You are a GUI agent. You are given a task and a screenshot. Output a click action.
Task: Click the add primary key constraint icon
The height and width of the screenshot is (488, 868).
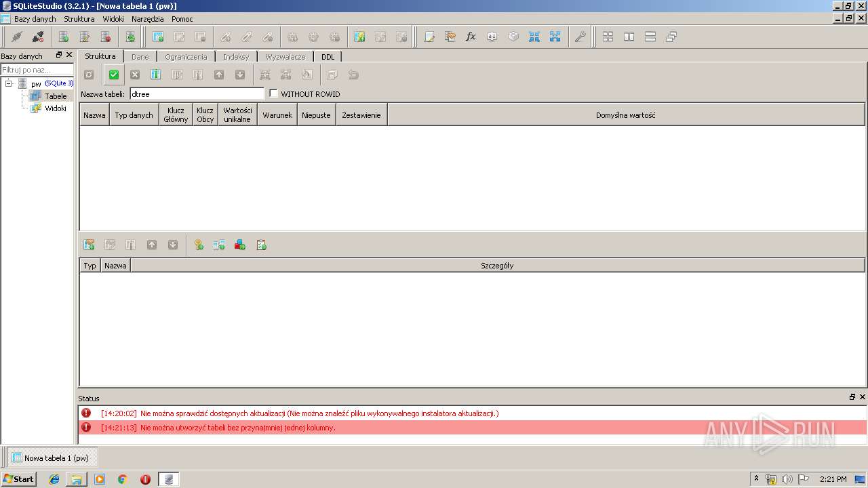pyautogui.click(x=199, y=245)
